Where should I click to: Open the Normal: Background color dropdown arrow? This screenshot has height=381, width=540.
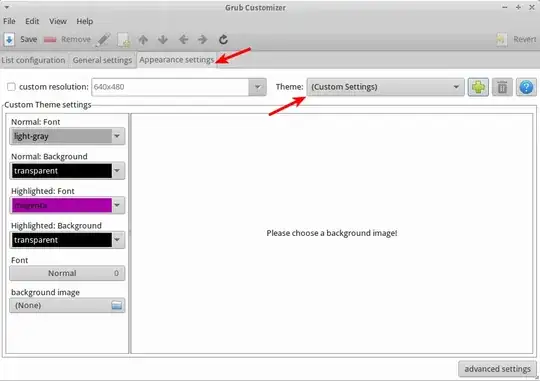[x=117, y=171]
